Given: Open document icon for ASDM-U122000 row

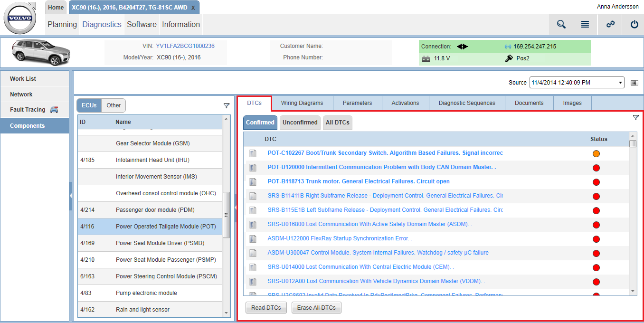Looking at the screenshot, I should 253,238.
